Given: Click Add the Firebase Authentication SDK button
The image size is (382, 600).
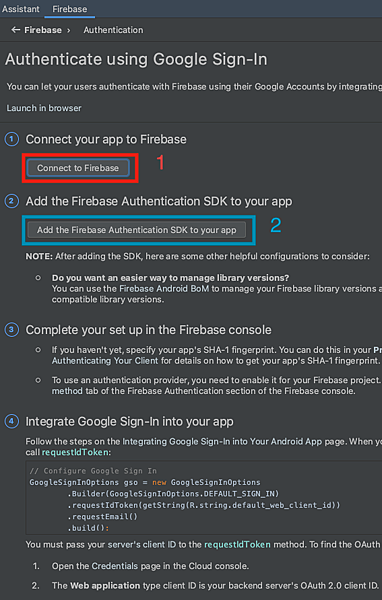Looking at the screenshot, I should tap(137, 230).
